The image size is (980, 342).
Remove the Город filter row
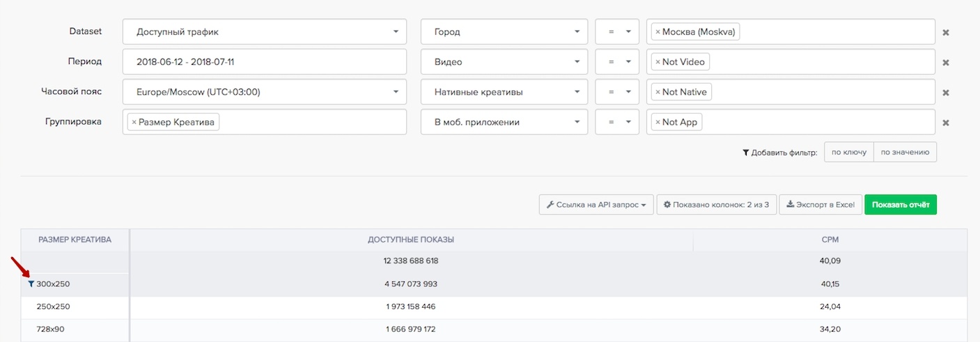click(946, 32)
